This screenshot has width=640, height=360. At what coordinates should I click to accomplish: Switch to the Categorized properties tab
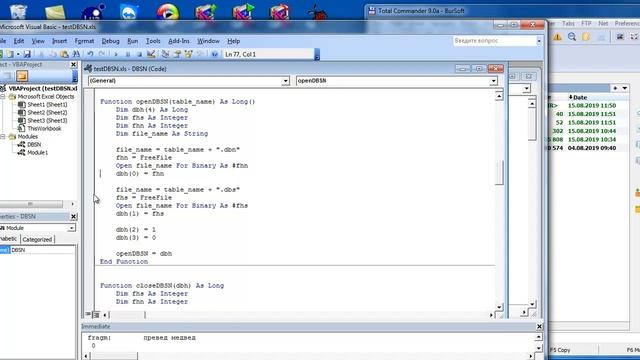(x=37, y=240)
